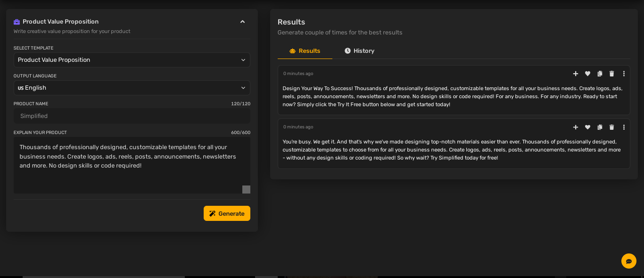Click the plus icon on the 'Design Your Way' result
This screenshot has width=644, height=278.
[576, 74]
